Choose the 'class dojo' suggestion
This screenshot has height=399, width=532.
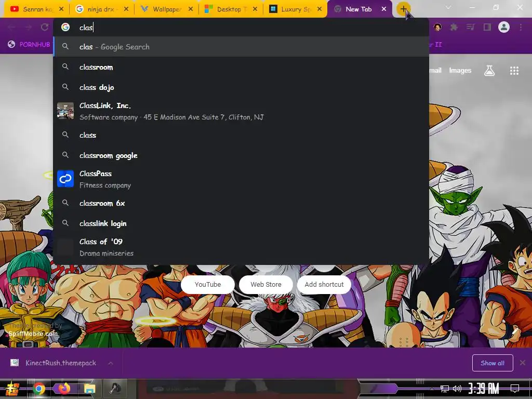[x=241, y=87]
